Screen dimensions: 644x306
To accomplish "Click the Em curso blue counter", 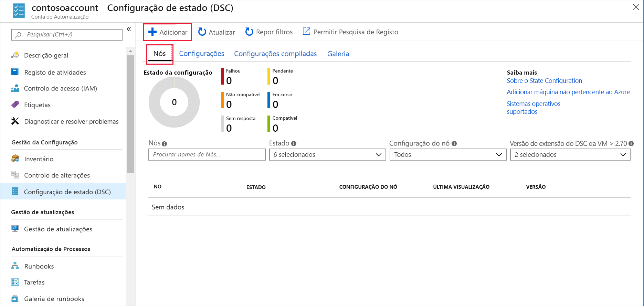I will pyautogui.click(x=280, y=100).
